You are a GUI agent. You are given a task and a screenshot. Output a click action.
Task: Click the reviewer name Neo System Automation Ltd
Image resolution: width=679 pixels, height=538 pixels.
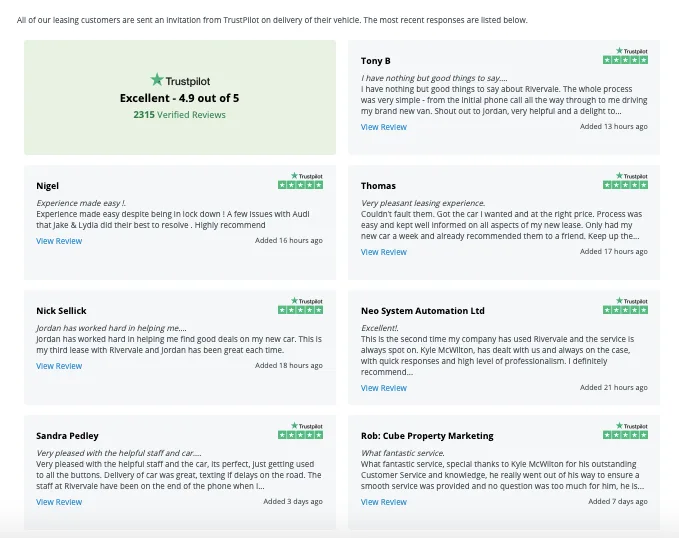(x=422, y=311)
